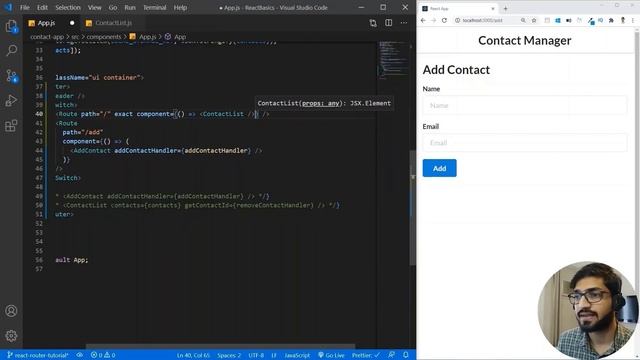The height and width of the screenshot is (360, 640).
Task: Open the browser Extensions puzzle icon
Action: pyautogui.click(x=611, y=20)
